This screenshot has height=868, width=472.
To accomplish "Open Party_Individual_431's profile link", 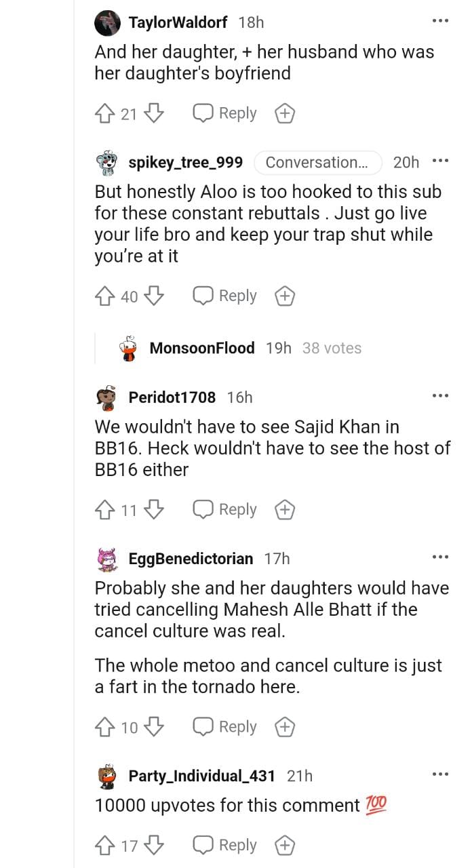I will tap(201, 776).
